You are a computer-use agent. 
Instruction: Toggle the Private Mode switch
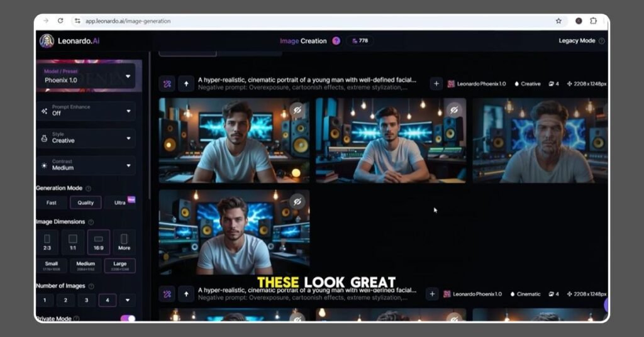coord(128,318)
